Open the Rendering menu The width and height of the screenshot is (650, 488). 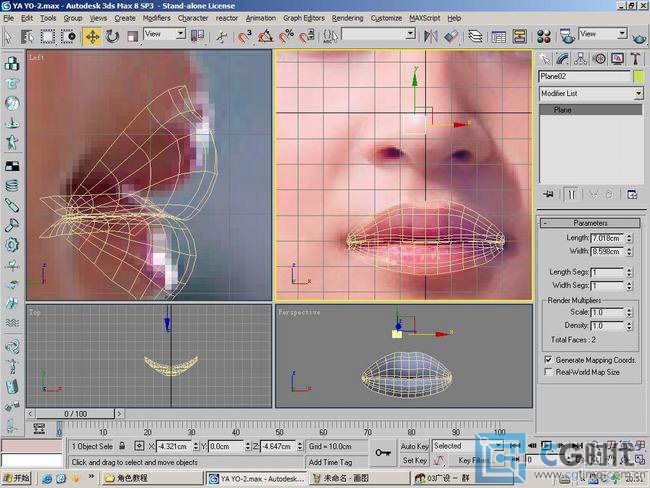coord(347,18)
